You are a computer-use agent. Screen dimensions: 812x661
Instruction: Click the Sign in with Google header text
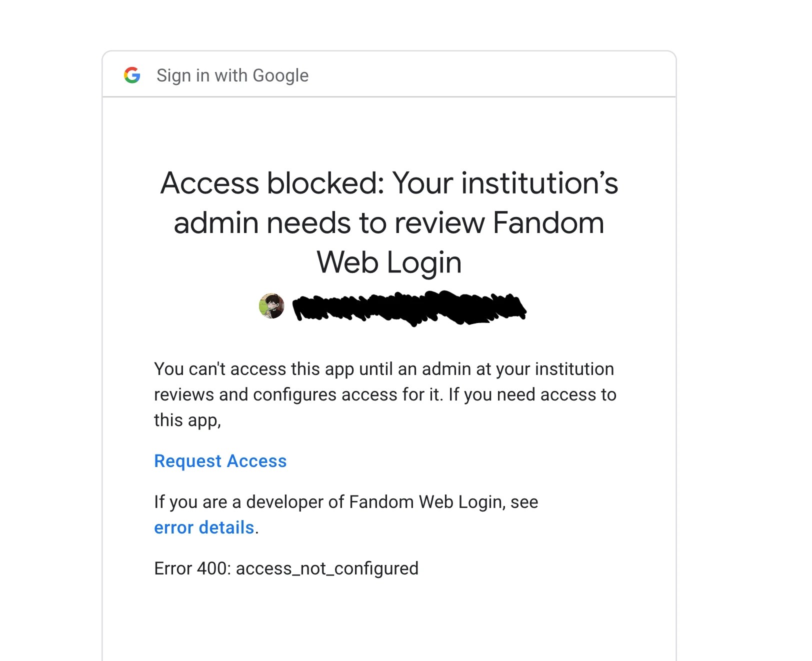232,75
